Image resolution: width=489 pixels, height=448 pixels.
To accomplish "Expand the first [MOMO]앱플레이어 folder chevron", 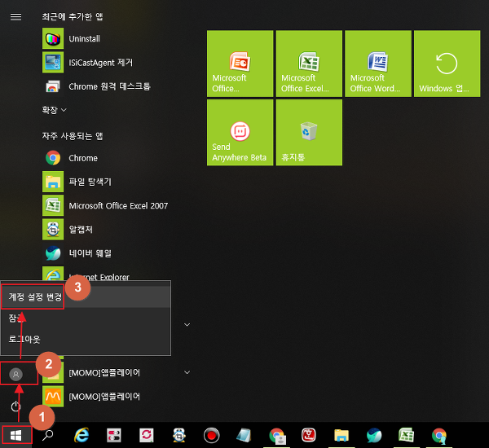I will pos(187,372).
